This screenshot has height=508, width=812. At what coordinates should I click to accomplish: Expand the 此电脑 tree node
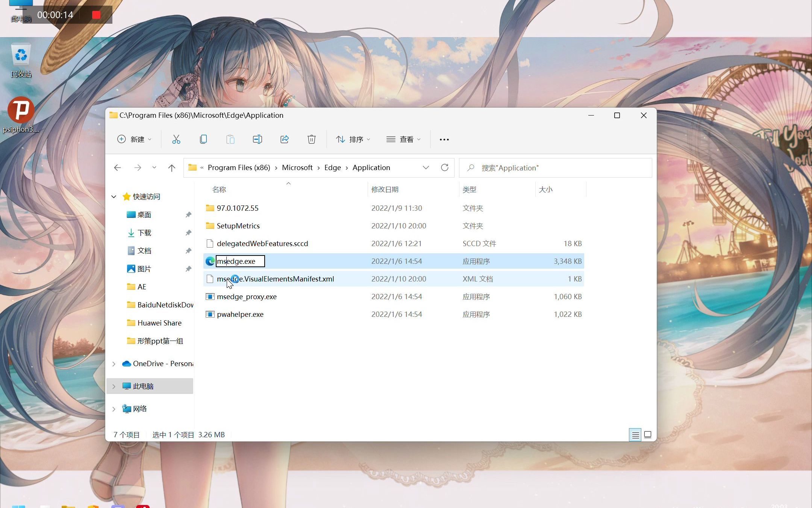pos(114,386)
